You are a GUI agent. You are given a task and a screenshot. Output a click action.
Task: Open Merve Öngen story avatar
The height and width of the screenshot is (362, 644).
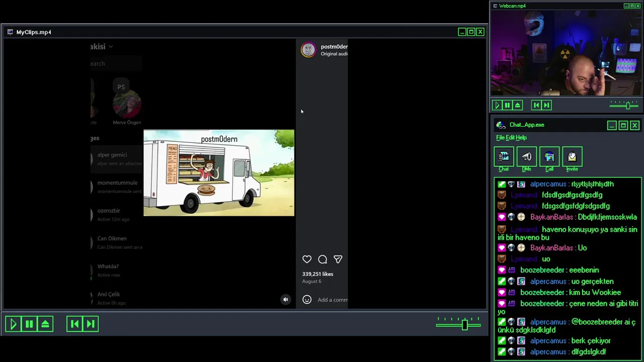pos(127,104)
